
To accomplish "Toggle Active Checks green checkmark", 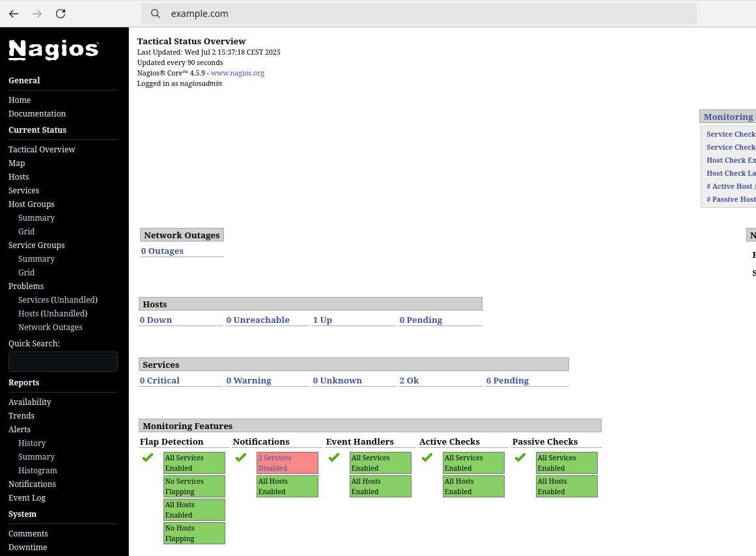I will click(x=427, y=457).
